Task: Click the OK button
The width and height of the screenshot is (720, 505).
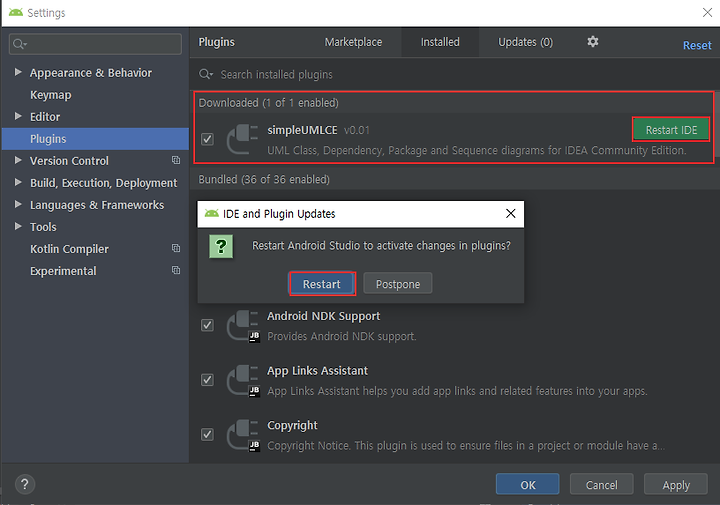Action: click(528, 484)
